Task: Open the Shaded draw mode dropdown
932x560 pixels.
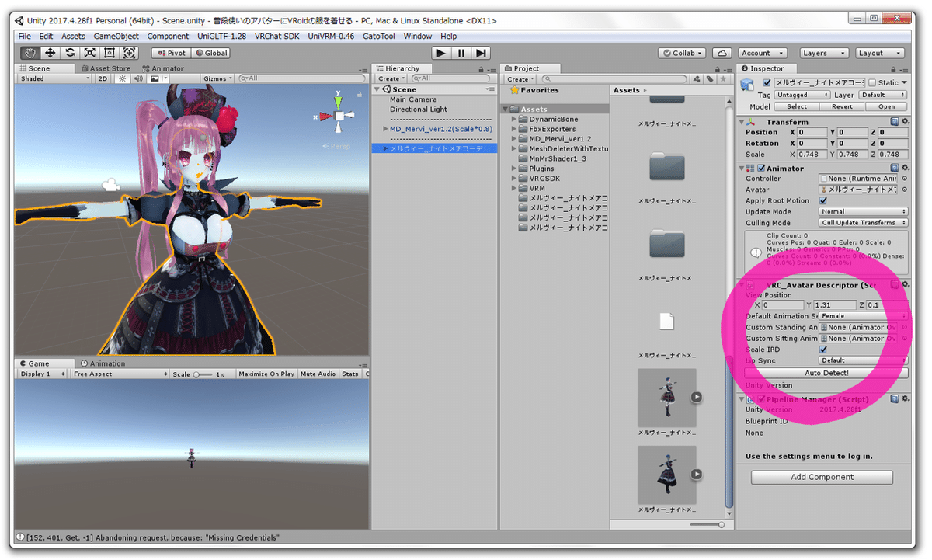Action: coord(54,78)
